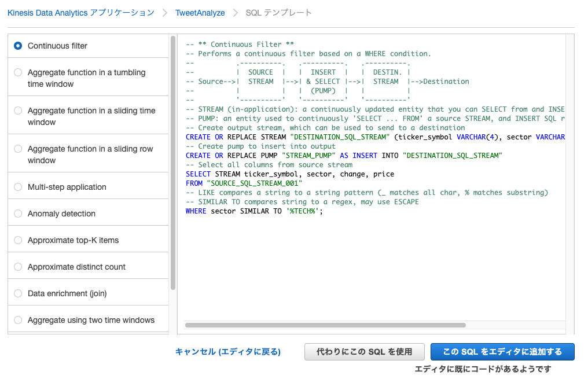Click the '-- Create output stream' comment line
Viewport: 588px width, 379px height.
pos(325,128)
